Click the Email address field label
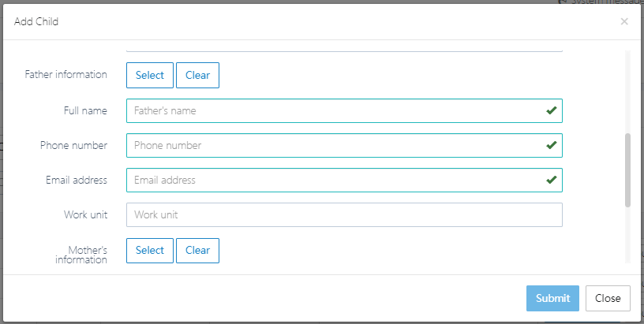The image size is (644, 324). pyautogui.click(x=77, y=180)
